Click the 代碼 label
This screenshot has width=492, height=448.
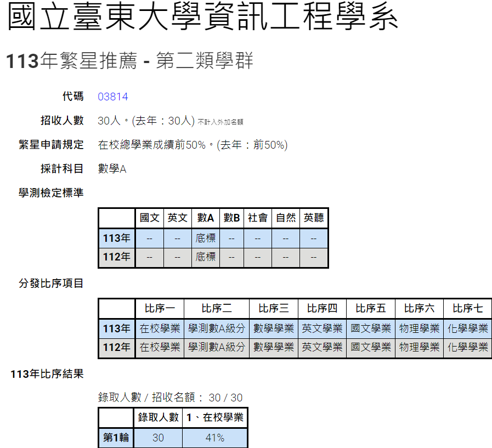pyautogui.click(x=73, y=97)
